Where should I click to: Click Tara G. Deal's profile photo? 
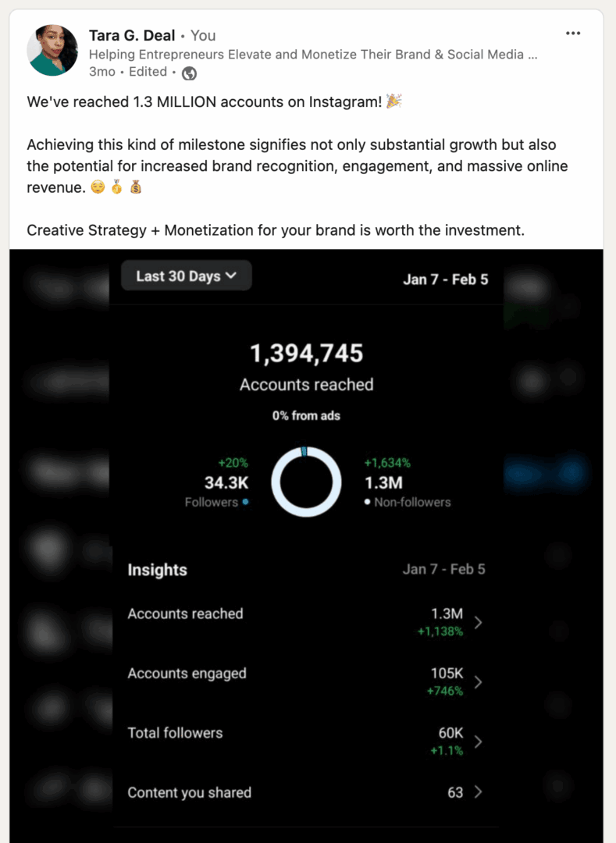(x=52, y=50)
